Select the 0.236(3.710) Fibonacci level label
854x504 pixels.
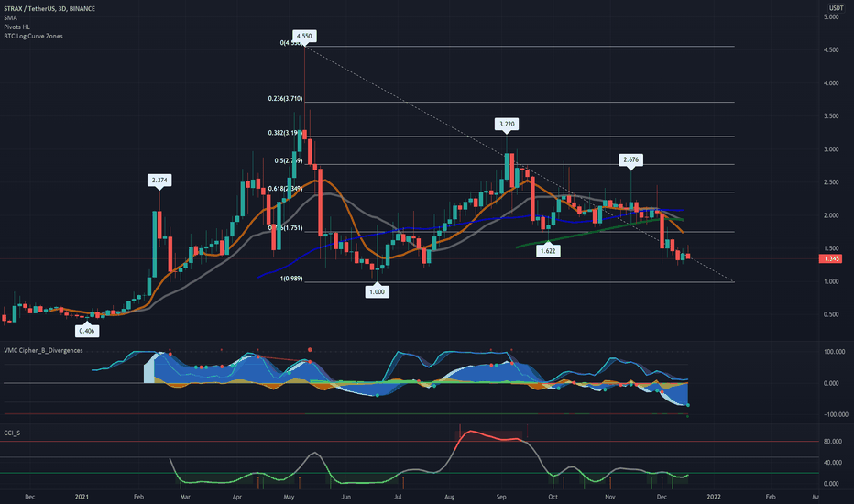point(285,99)
